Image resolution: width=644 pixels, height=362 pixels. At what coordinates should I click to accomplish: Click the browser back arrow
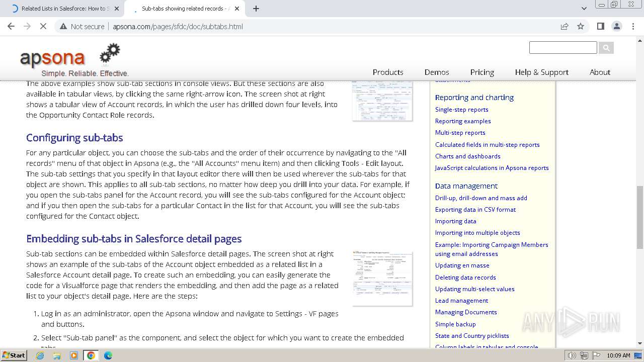pos(11,26)
